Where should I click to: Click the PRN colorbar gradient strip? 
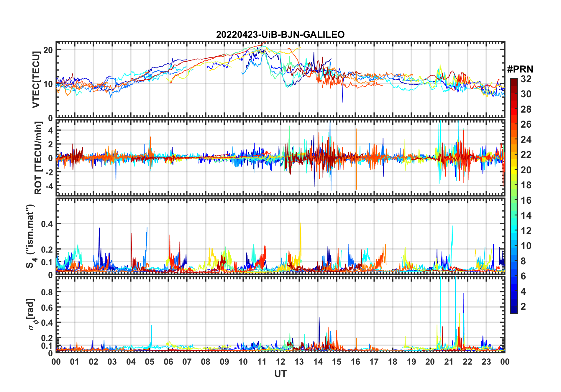[x=514, y=196]
